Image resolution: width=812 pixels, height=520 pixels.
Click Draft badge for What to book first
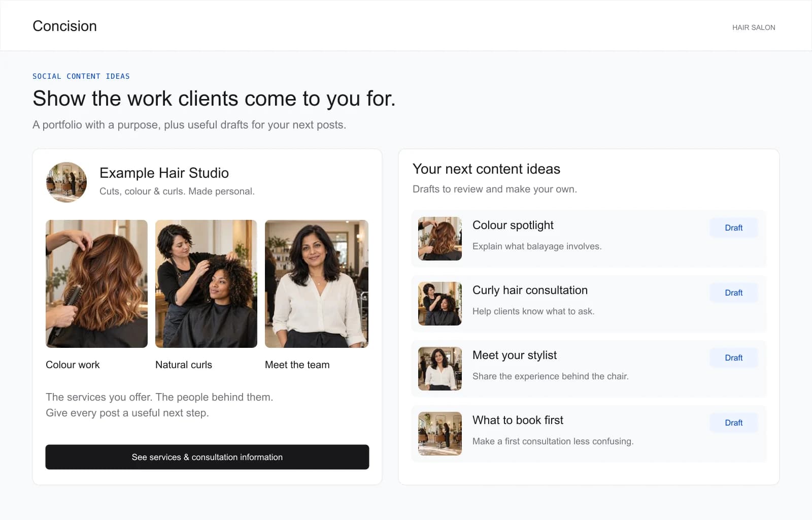click(733, 422)
